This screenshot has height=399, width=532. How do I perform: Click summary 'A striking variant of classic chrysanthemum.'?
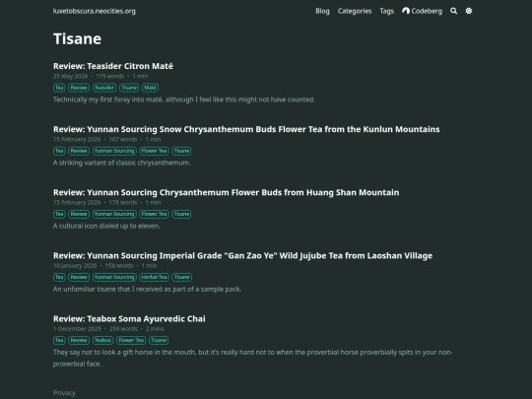point(121,163)
